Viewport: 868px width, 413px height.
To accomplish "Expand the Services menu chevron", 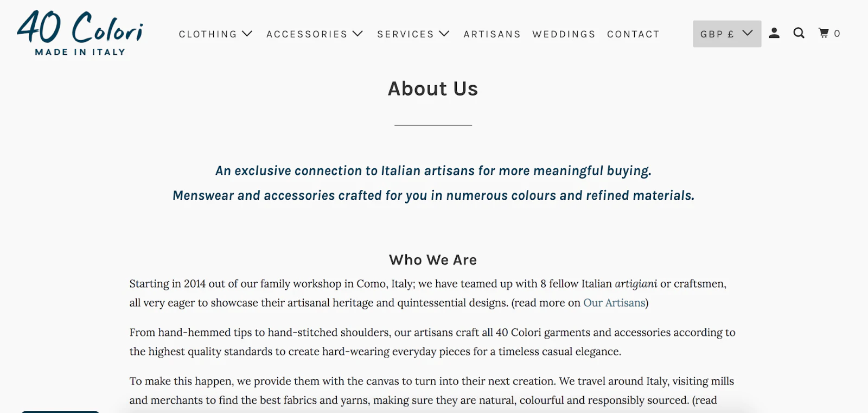I will (x=444, y=34).
